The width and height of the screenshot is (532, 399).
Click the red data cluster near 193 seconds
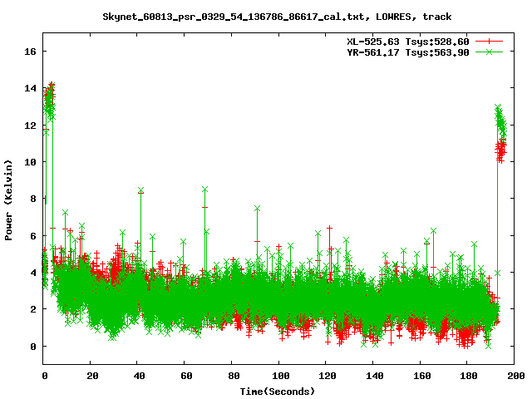pos(500,150)
